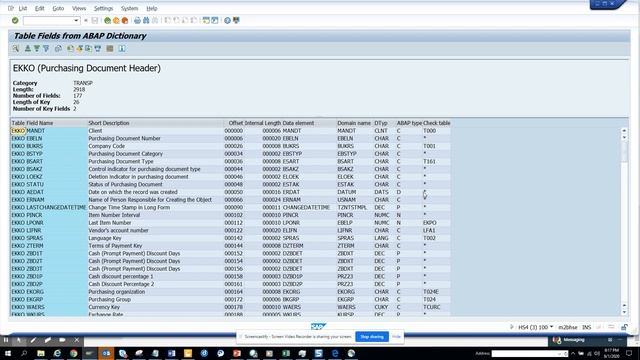The width and height of the screenshot is (640, 360).
Task: Click the red Cancel icon
Action: (x=125, y=20)
